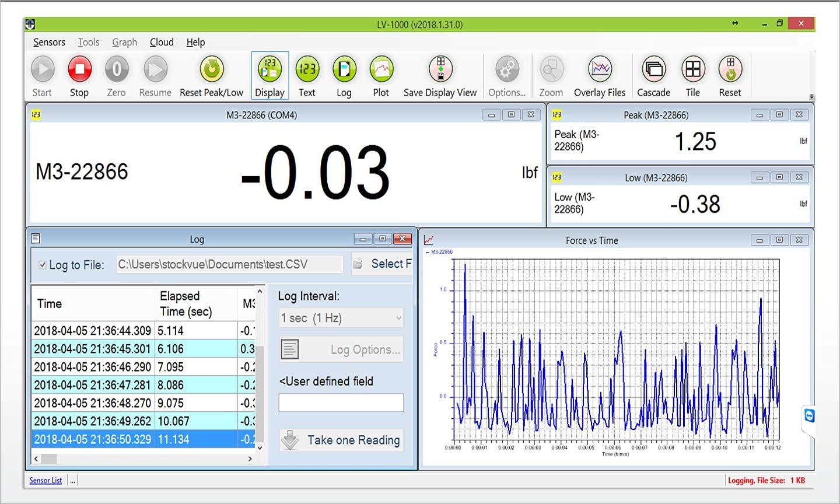Click the Save Display View icon
Image resolution: width=840 pixels, height=504 pixels.
(440, 70)
